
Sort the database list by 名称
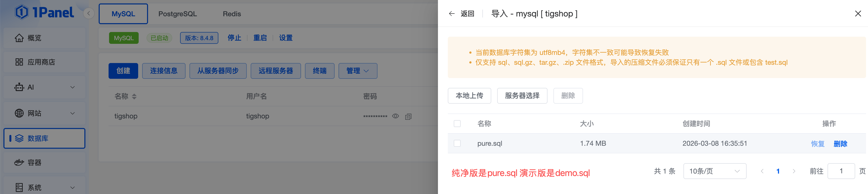[x=134, y=97]
